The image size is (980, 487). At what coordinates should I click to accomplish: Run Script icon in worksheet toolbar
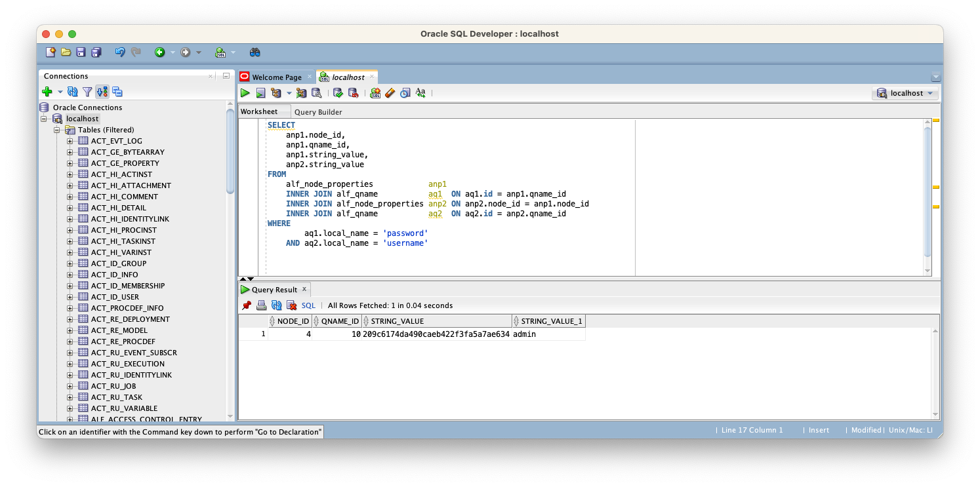(260, 93)
